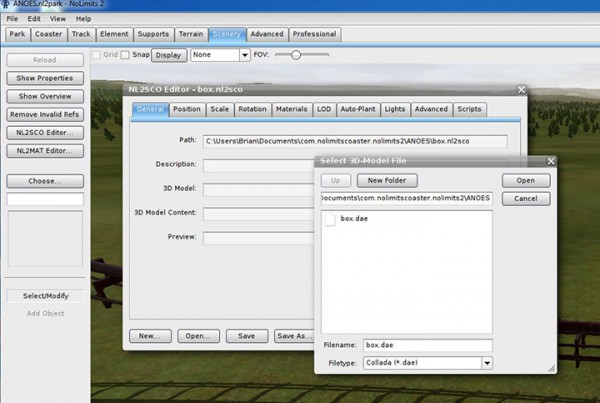Close the Select 3D-Model File dialog
This screenshot has width=600, height=403.
[551, 161]
